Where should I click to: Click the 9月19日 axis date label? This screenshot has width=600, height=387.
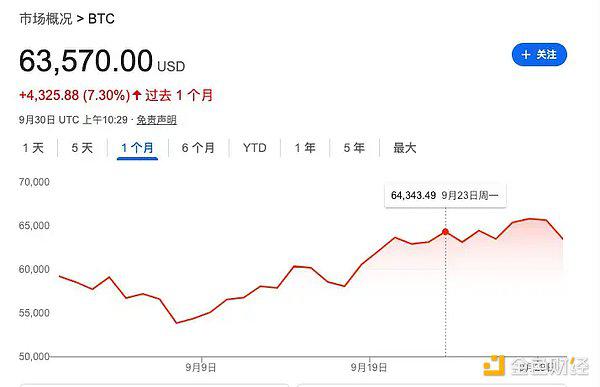(x=369, y=367)
